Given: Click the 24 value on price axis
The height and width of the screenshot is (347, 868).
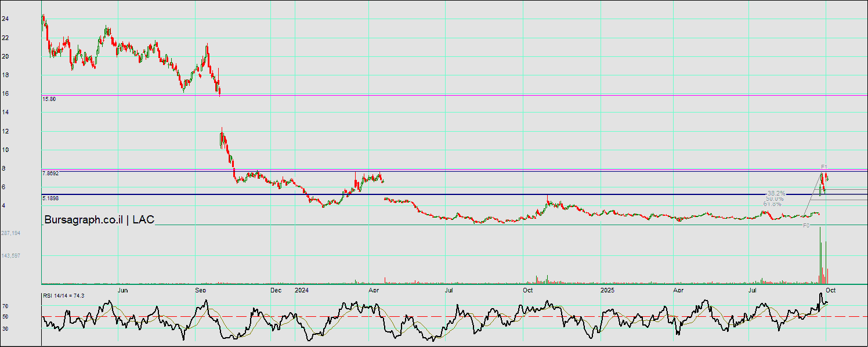Looking at the screenshot, I should [x=5, y=19].
